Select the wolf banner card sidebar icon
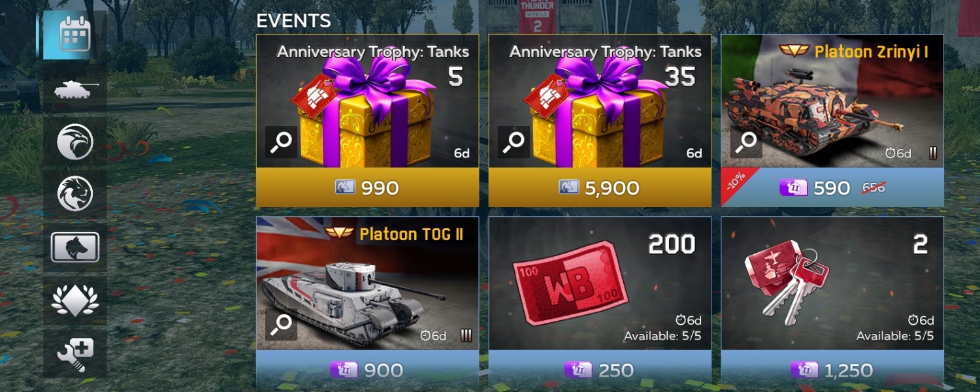 (75, 247)
